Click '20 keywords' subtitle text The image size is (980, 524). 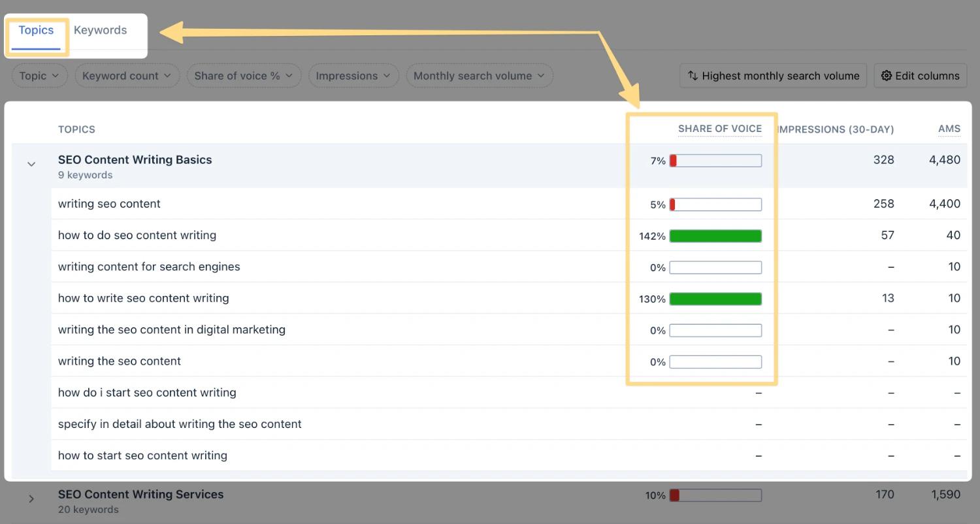tap(88, 510)
